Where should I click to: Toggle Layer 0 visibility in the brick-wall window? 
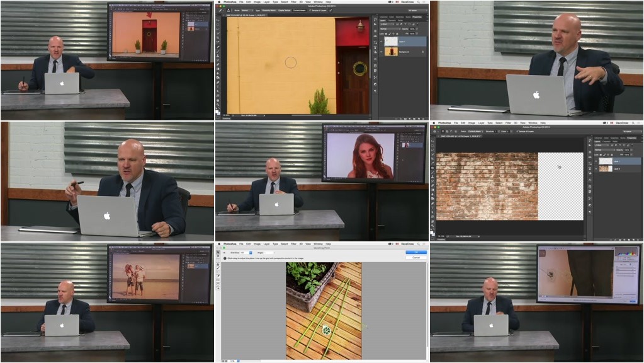pos(596,168)
